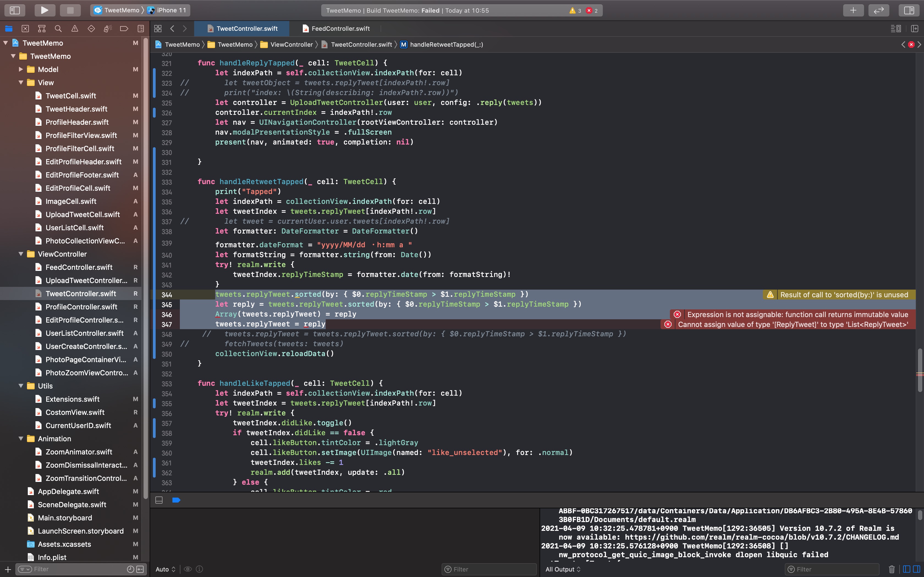The width and height of the screenshot is (924, 577).
Task: Click the 2 errors badge in activity bar
Action: tap(591, 10)
